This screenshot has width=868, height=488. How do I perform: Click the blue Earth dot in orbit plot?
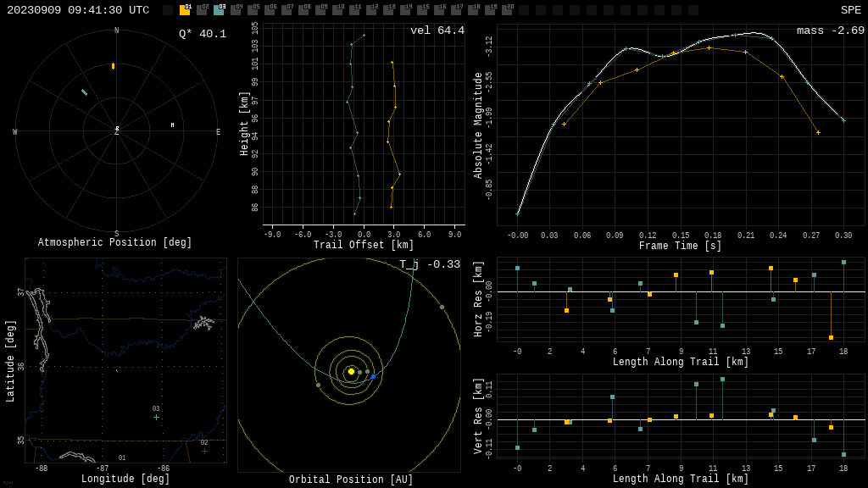(373, 377)
